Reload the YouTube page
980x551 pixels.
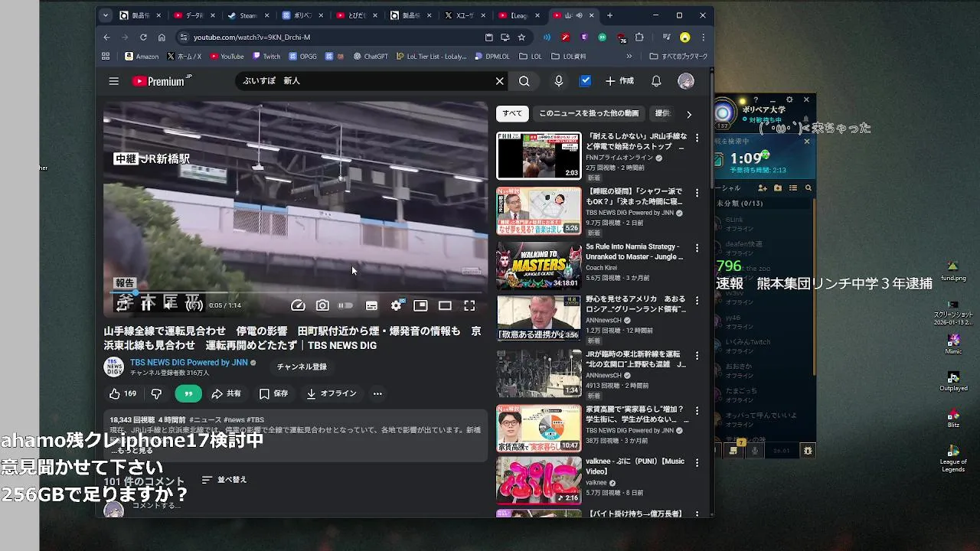coord(143,37)
